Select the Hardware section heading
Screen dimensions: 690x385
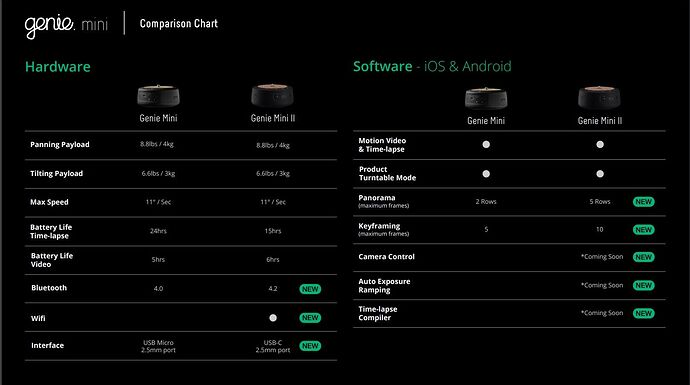pyautogui.click(x=58, y=66)
